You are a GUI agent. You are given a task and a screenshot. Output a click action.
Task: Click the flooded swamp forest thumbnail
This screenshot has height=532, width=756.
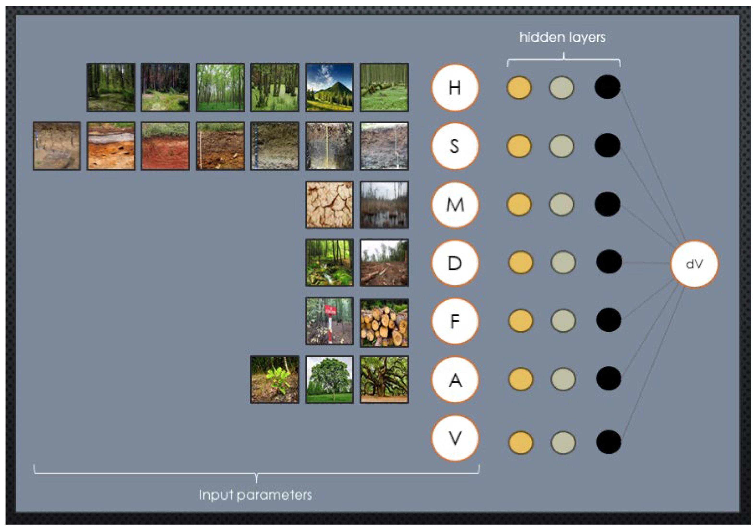[384, 204]
